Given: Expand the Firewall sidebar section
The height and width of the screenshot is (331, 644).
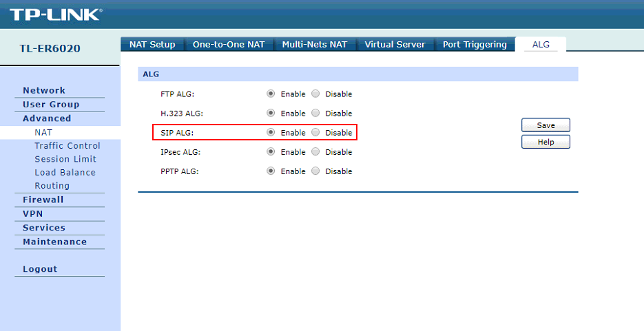Looking at the screenshot, I should point(43,200).
